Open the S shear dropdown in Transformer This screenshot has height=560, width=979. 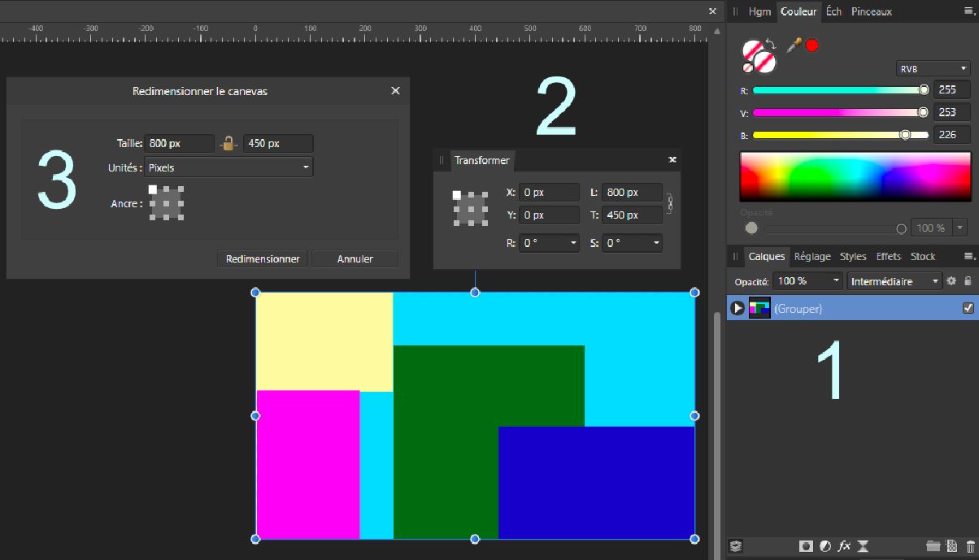(632, 243)
